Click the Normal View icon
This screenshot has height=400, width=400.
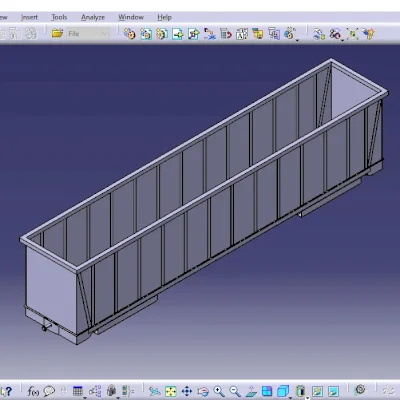pos(251,391)
